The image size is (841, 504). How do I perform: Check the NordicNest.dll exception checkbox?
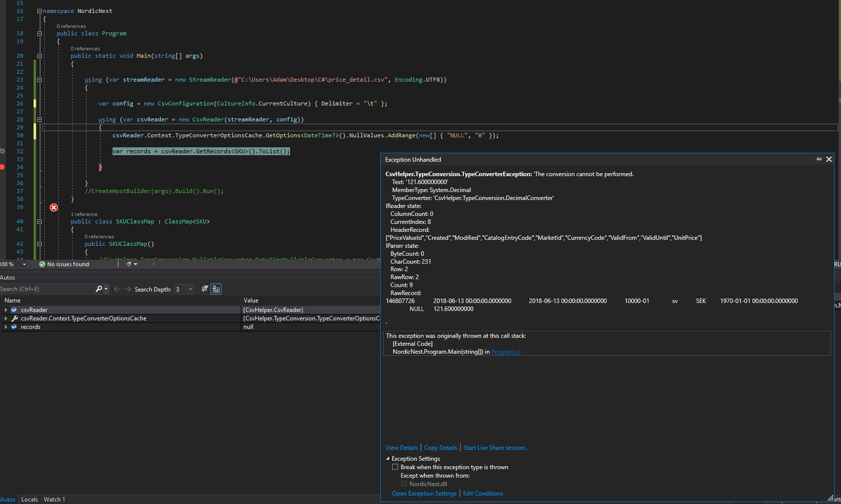point(404,484)
